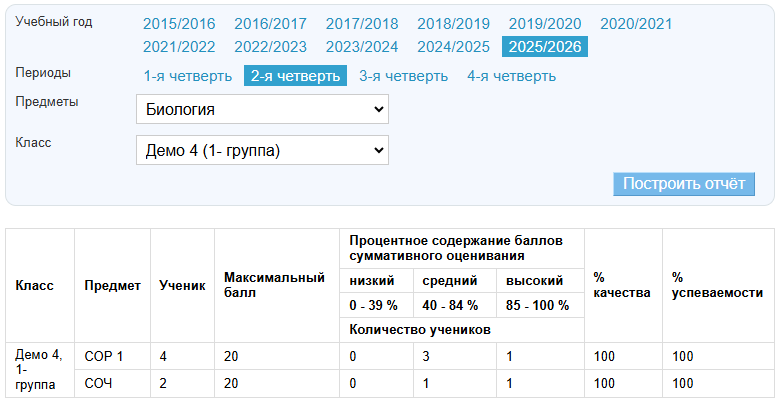This screenshot has height=402, width=782.
Task: Open the Биология subject dropdown
Action: tap(262, 109)
